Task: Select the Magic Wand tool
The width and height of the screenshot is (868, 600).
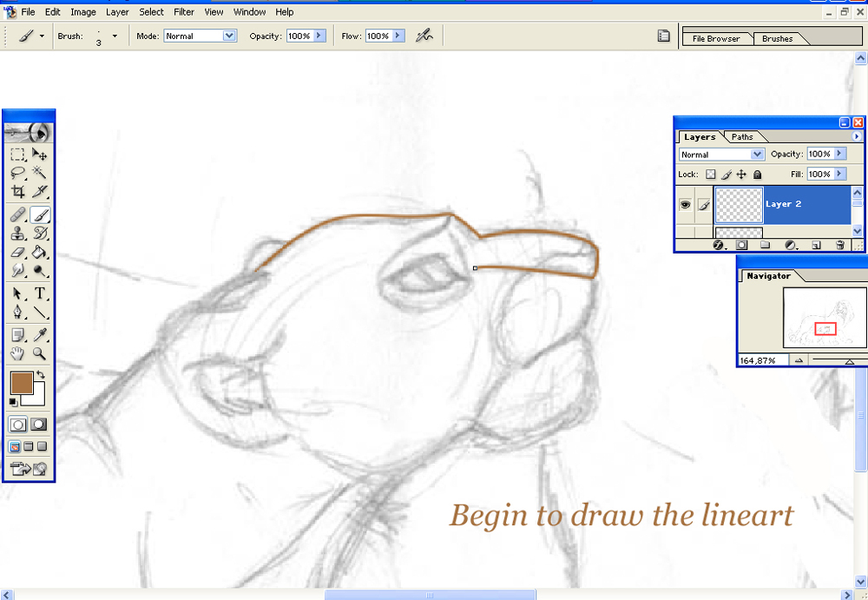Action: (x=39, y=173)
